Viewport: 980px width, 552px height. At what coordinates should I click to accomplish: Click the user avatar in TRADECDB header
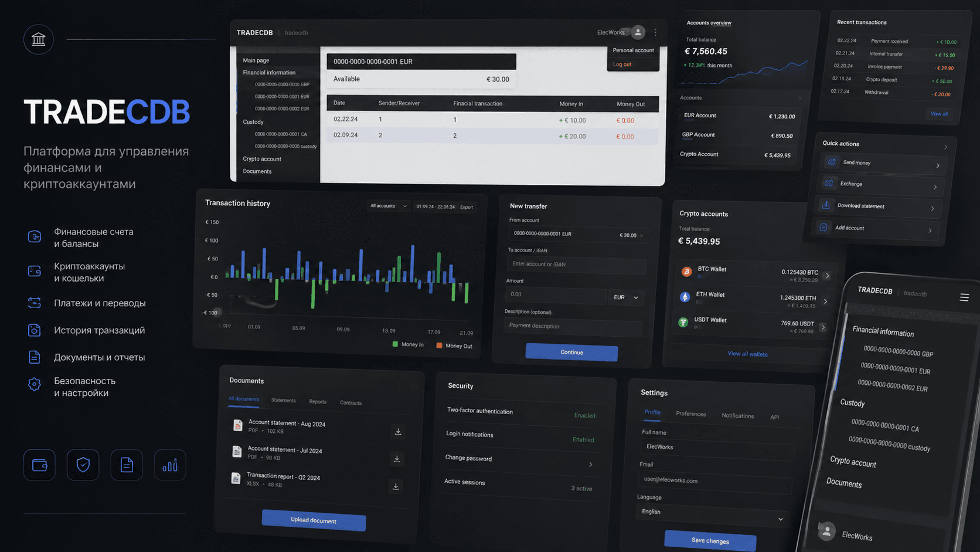click(638, 32)
